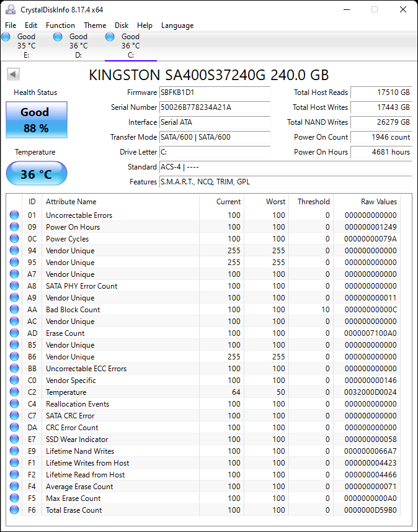Click the Current column header
The height and width of the screenshot is (532, 418).
coord(221,202)
